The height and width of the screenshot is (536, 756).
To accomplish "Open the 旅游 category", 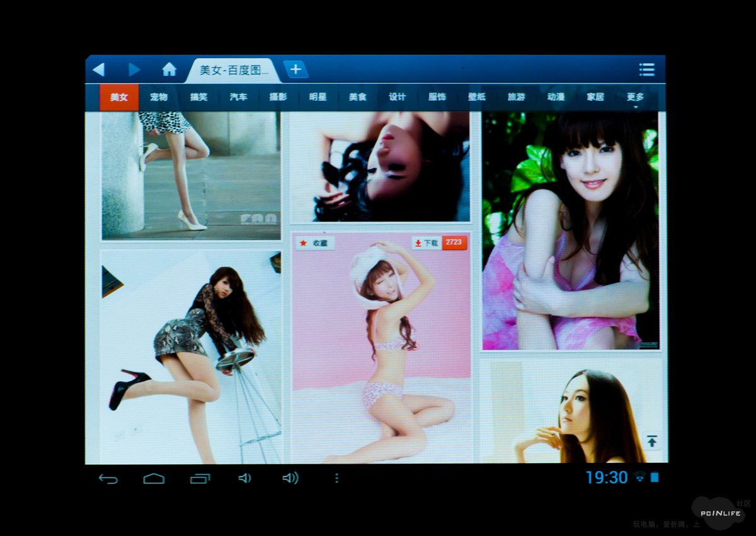I will point(516,97).
